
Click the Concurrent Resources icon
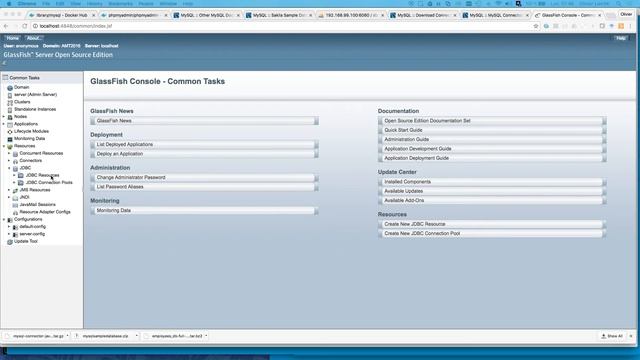pyautogui.click(x=15, y=153)
